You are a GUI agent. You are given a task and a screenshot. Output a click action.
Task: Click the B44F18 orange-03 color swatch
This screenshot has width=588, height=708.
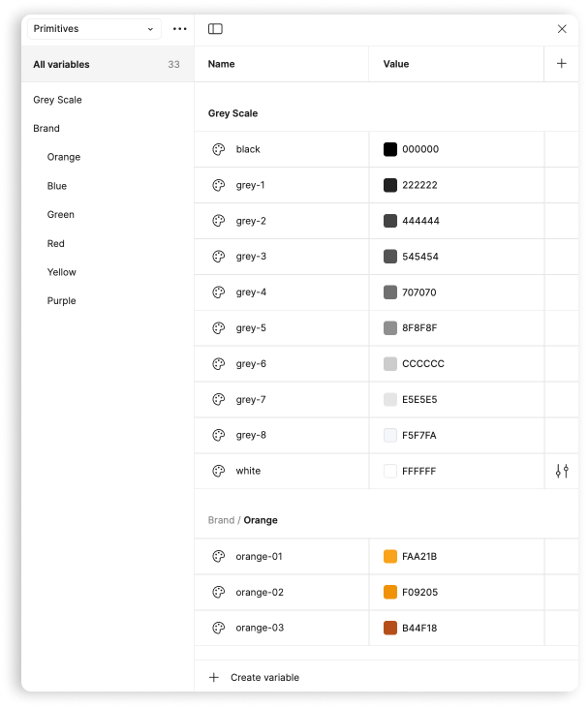pos(390,628)
